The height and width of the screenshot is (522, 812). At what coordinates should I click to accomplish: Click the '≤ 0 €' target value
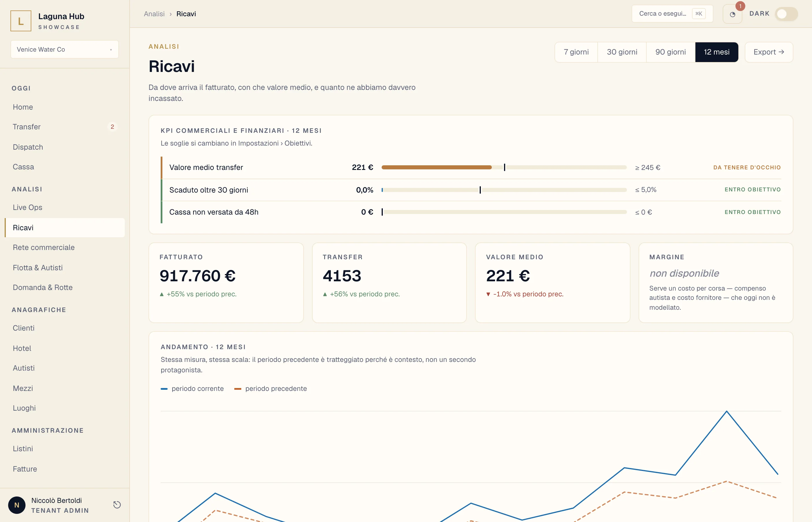coord(644,212)
